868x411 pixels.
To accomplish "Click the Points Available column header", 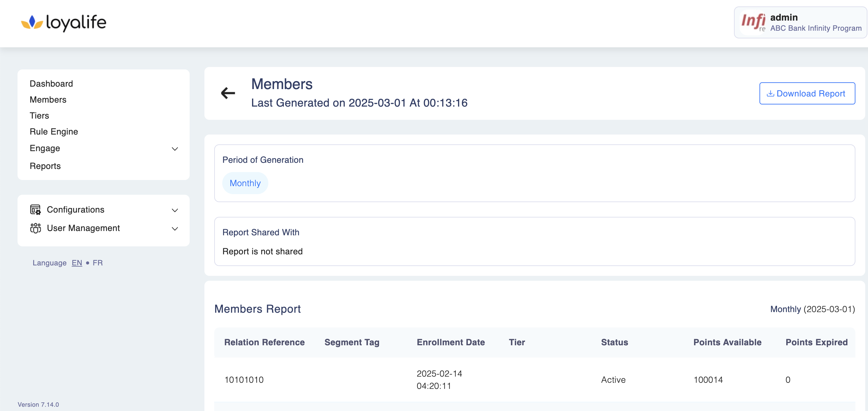I will coord(727,342).
